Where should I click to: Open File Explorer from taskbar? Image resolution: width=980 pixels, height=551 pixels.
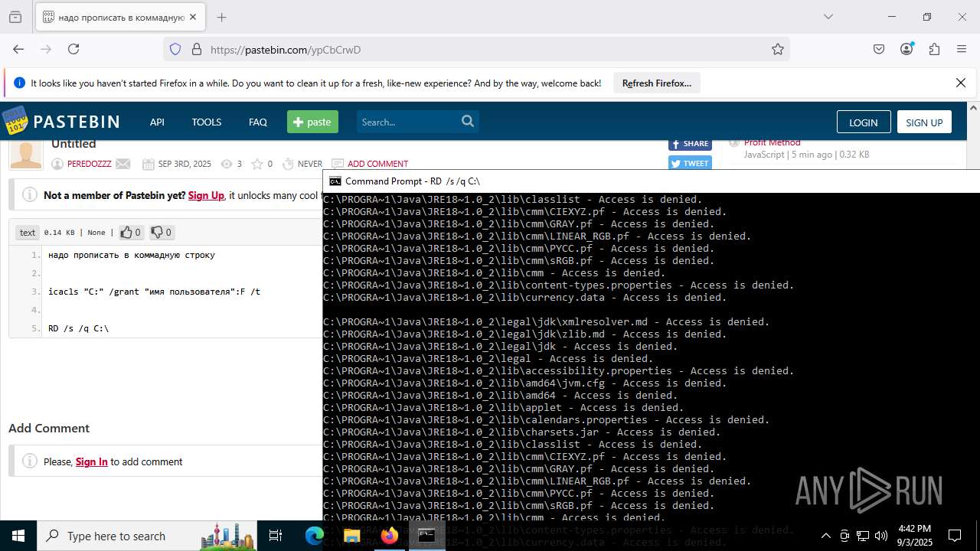351,536
